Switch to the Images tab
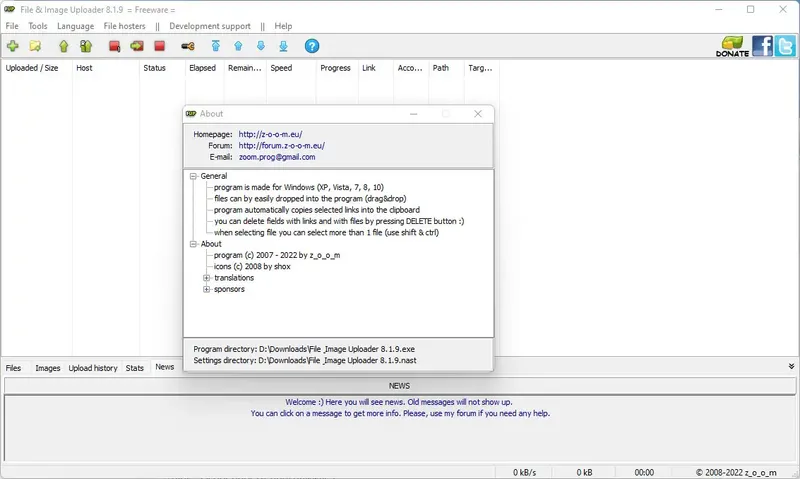 (x=47, y=368)
